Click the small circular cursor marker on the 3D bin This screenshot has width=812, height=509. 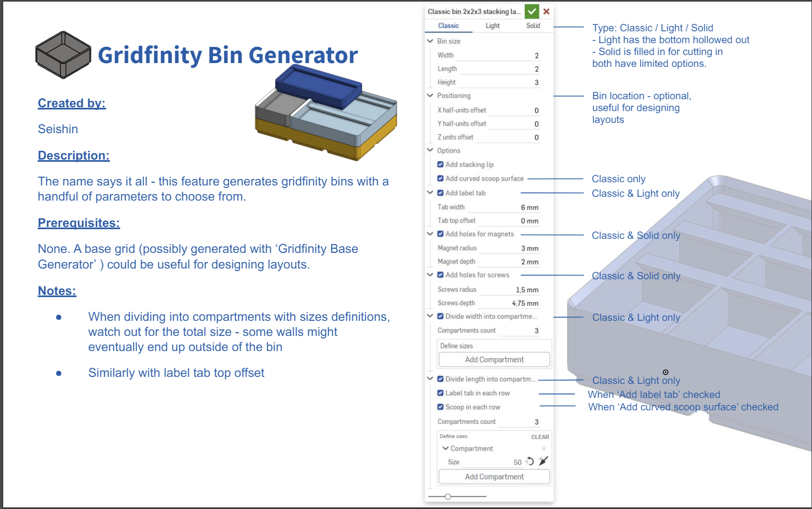tap(665, 372)
